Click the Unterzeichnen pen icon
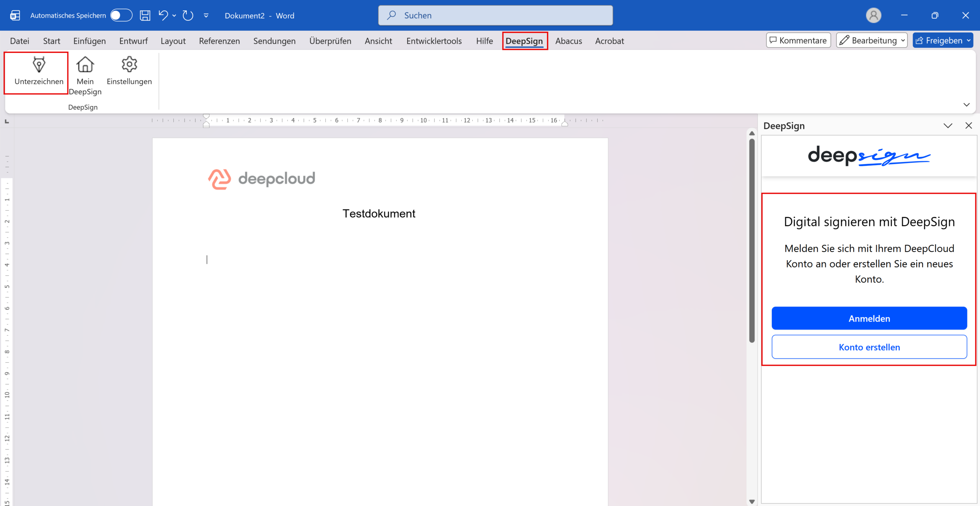980x506 pixels. (39, 64)
